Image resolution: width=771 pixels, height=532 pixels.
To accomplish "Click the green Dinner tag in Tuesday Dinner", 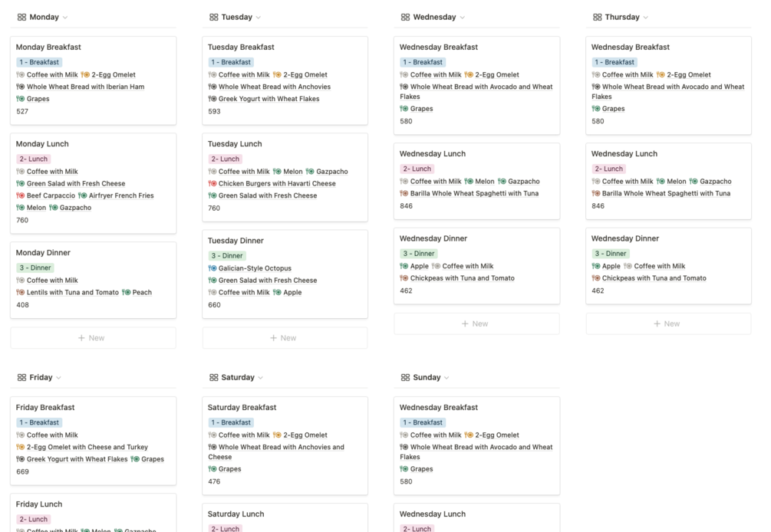I will point(226,255).
